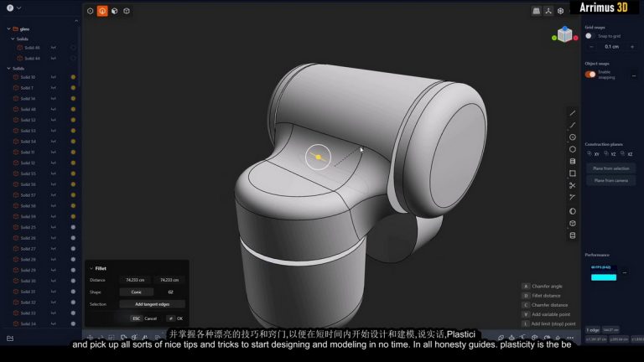Viewport: 644px width, 362px height.
Task: Select the Circle tool in right toolbar
Action: (573, 137)
